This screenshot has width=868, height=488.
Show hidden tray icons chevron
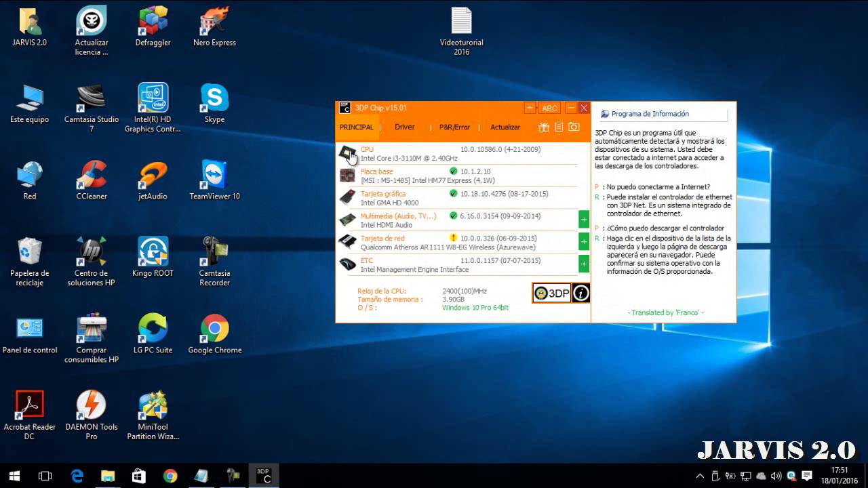pos(700,476)
